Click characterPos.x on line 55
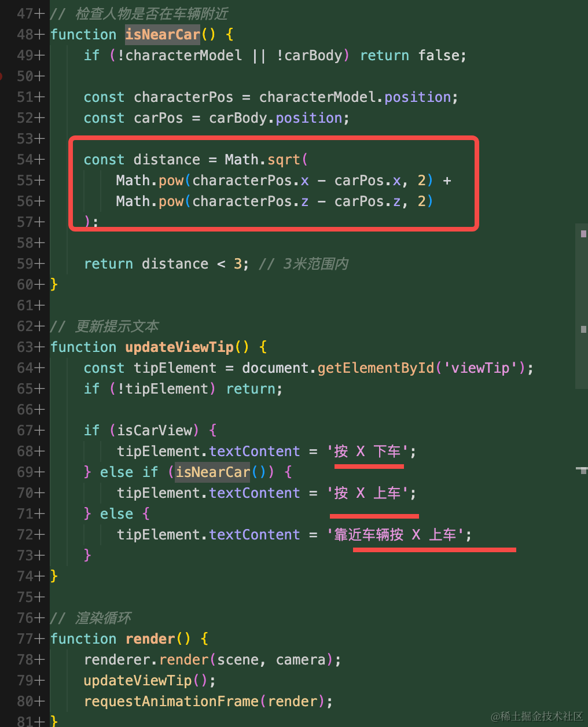Viewport: 588px width, 727px height. coord(251,181)
